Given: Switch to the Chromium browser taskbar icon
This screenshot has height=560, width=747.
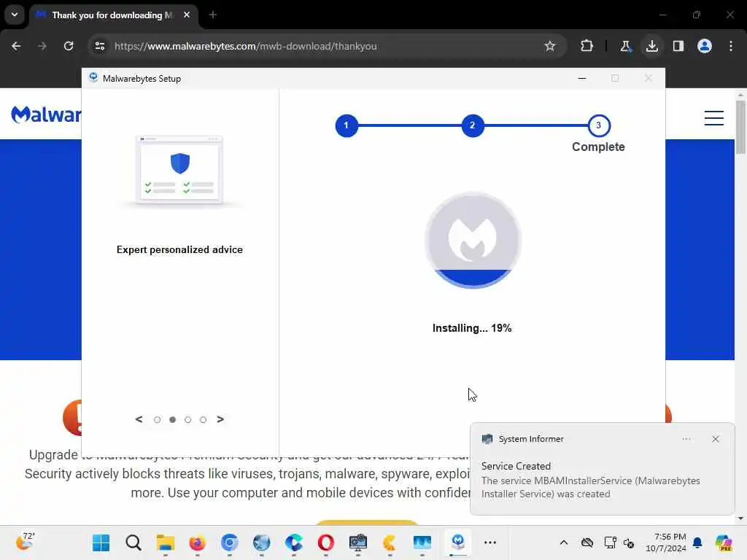Looking at the screenshot, I should coord(229,542).
